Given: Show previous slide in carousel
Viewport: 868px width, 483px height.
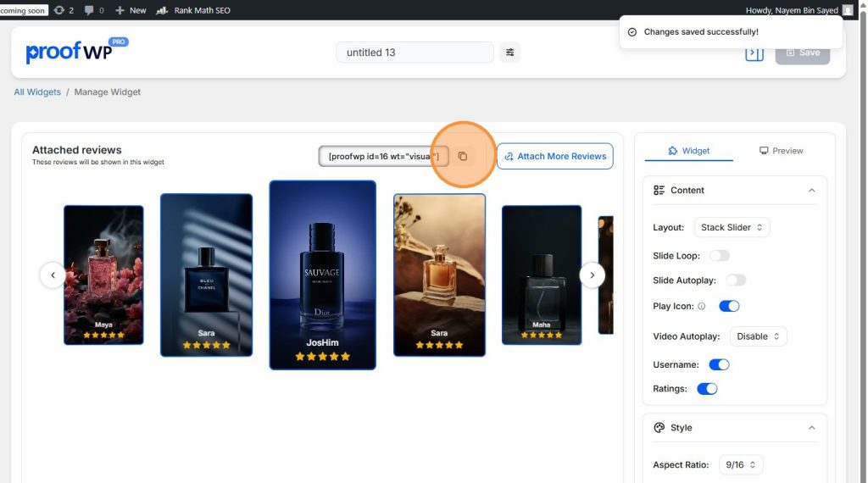Looking at the screenshot, I should [53, 275].
